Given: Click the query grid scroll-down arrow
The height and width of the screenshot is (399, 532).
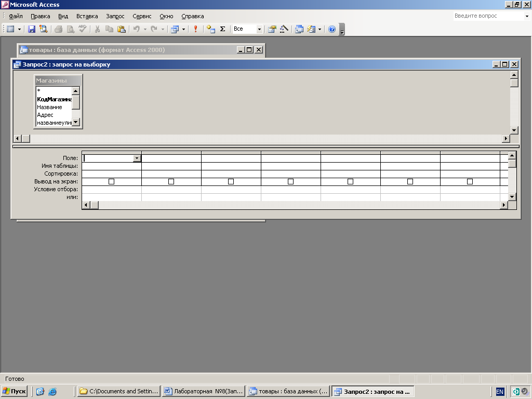Looking at the screenshot, I should coord(512,197).
